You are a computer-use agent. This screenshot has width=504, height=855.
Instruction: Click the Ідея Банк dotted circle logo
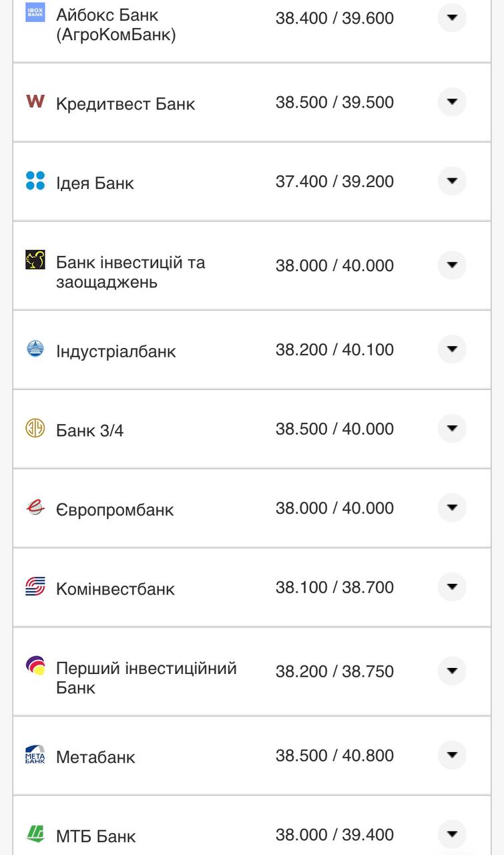coord(35,181)
